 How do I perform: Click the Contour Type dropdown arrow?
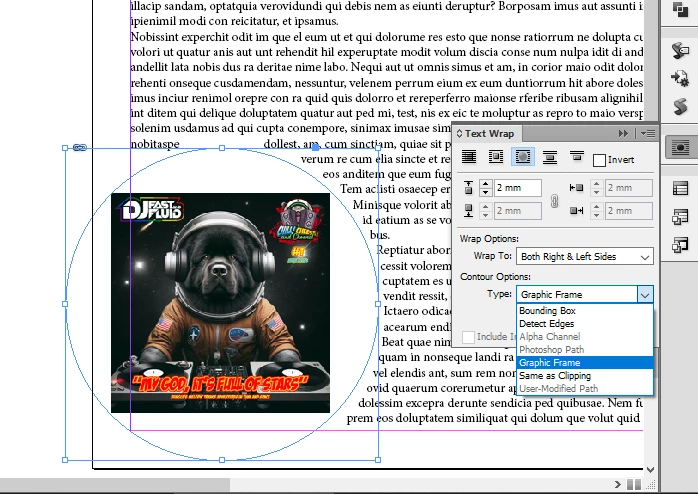click(x=645, y=295)
